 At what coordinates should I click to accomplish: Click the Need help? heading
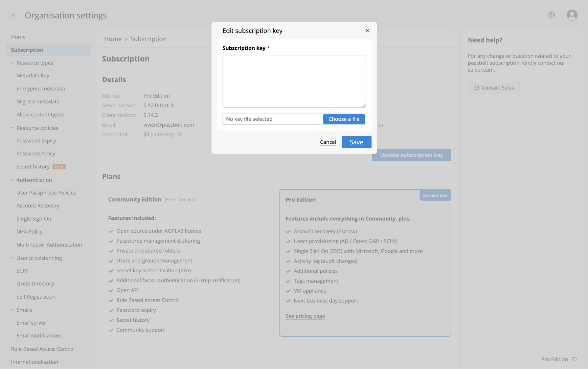[485, 40]
